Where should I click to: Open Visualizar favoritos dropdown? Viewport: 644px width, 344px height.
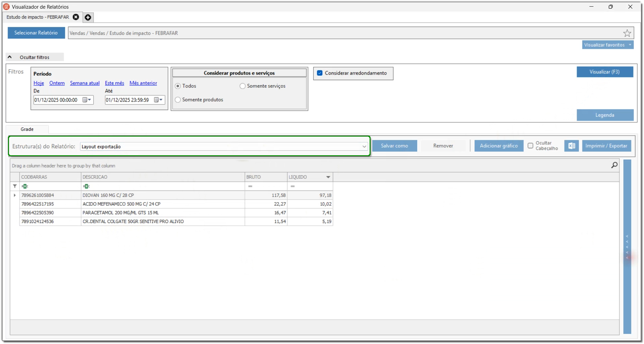click(607, 45)
